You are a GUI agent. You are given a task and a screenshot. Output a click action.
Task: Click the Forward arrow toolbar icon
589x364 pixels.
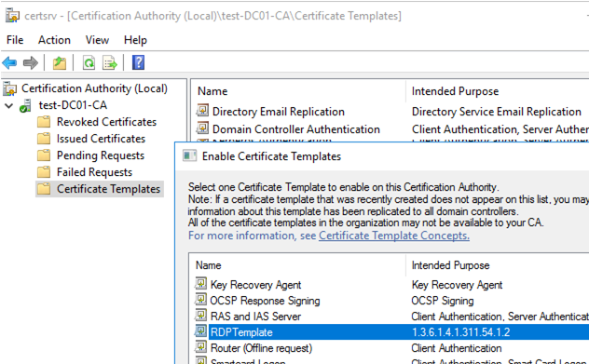click(x=31, y=62)
